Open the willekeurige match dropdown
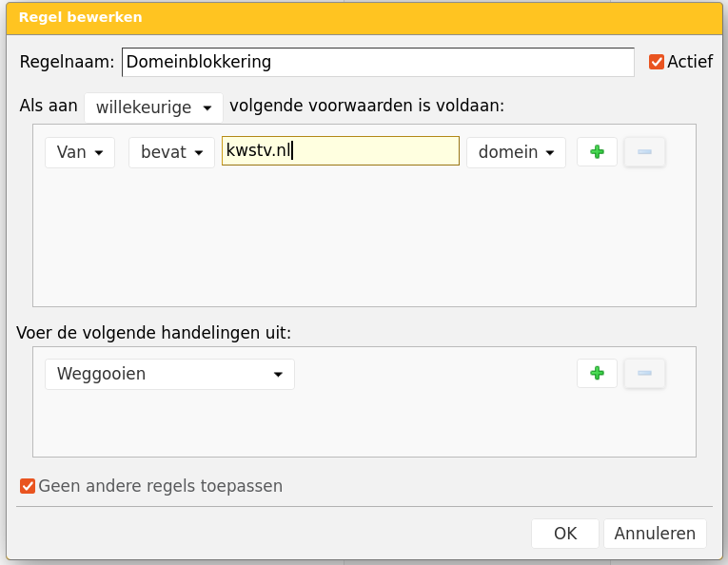 coord(153,107)
